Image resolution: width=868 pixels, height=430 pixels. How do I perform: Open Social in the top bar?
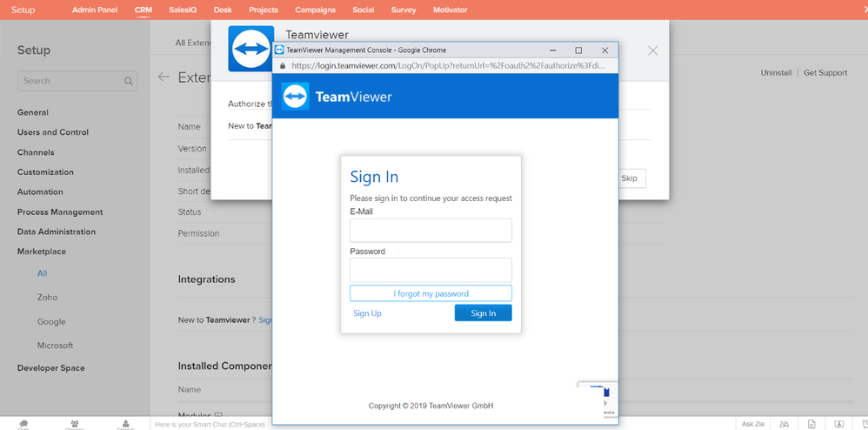coord(364,10)
